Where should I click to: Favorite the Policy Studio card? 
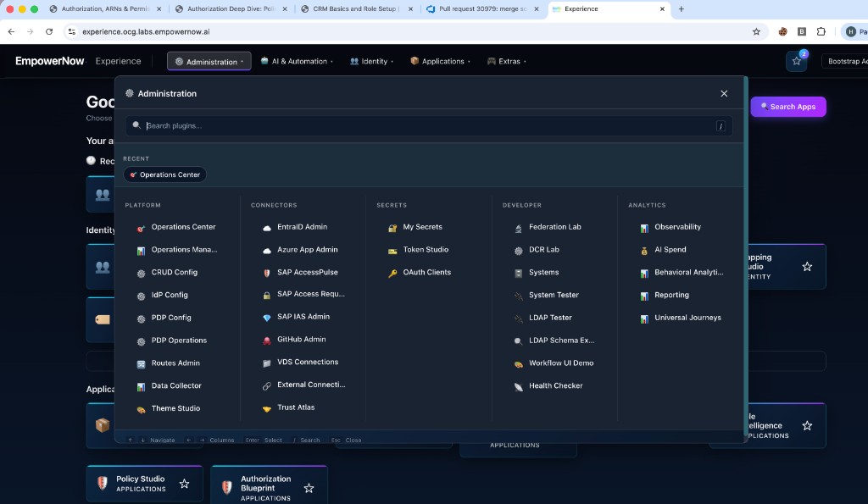click(184, 484)
